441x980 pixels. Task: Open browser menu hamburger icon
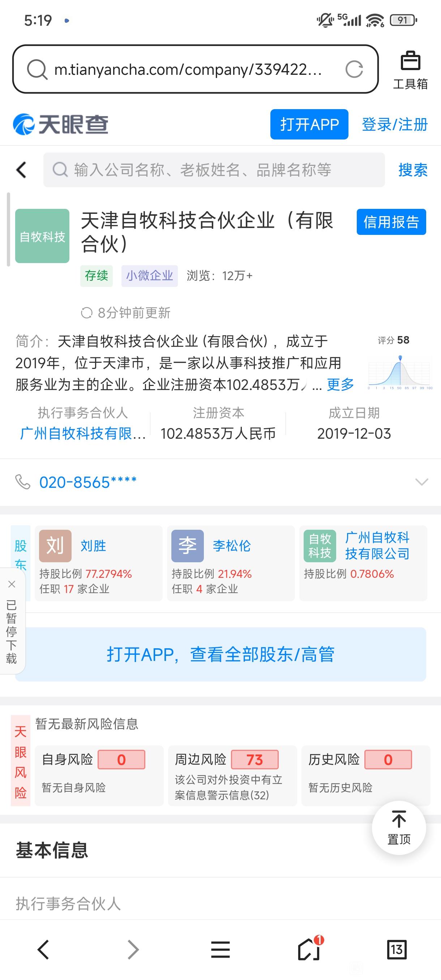[220, 949]
